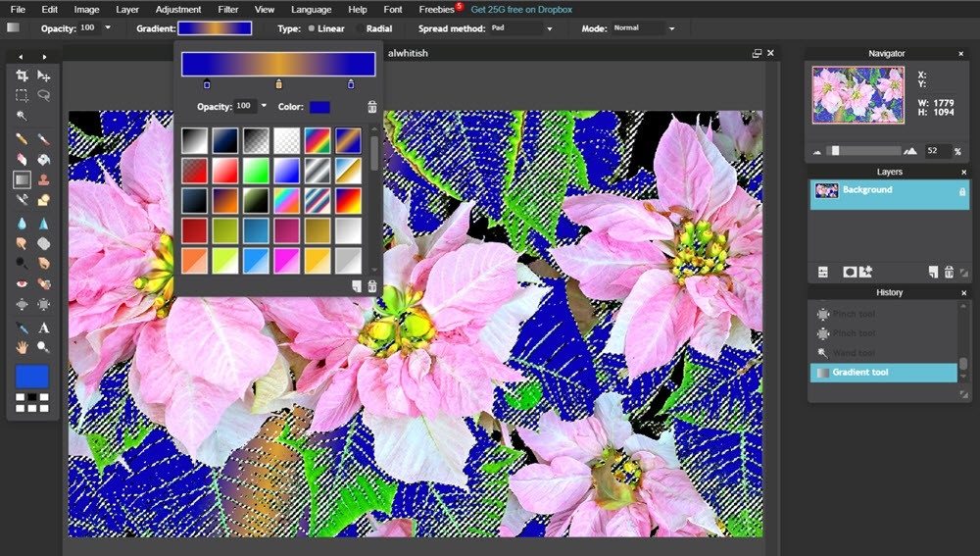Screen dimensions: 980x556
Task: Select the Pencil tool
Action: tap(22, 138)
